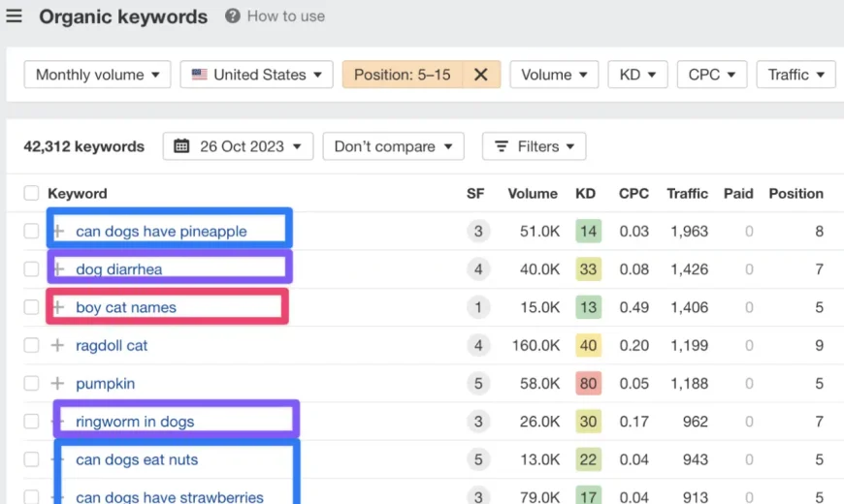Open the CPC filter dropdown
Screen dimensions: 844x504
[712, 75]
